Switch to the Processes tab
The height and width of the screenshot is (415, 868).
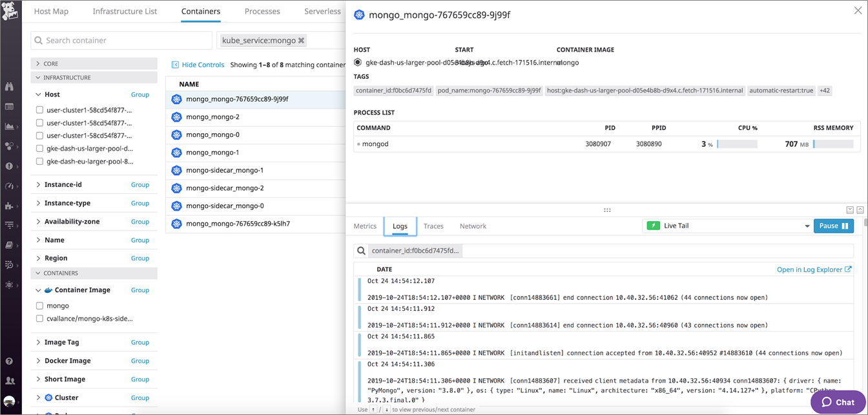click(262, 11)
